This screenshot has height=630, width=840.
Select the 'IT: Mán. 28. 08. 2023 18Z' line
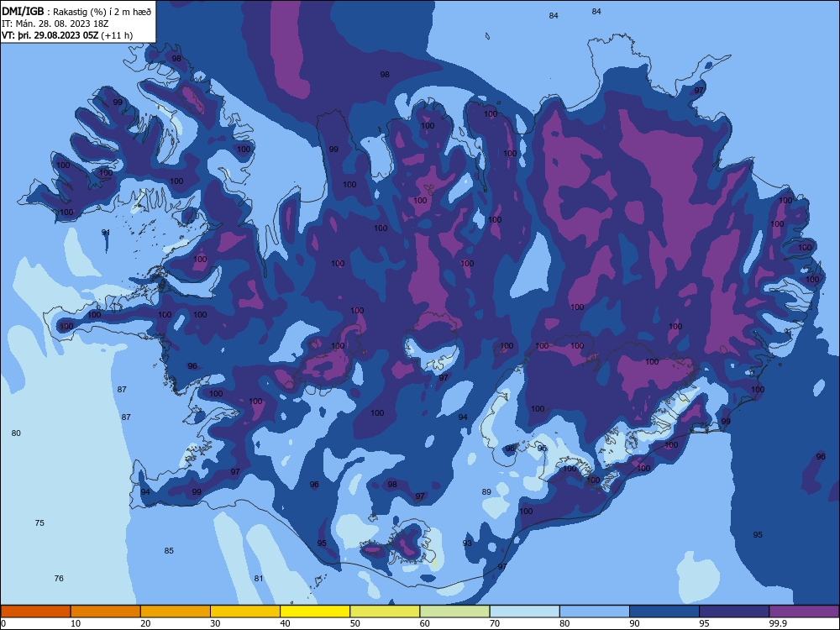[55, 24]
